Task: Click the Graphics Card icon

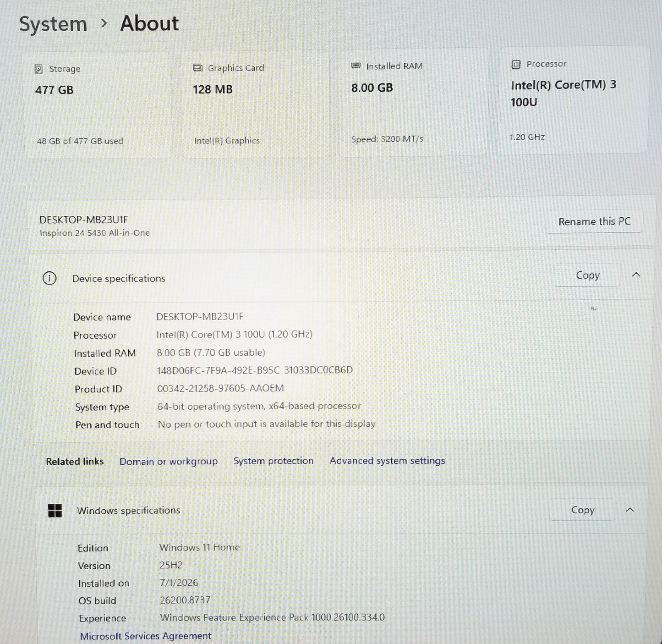Action: [197, 68]
